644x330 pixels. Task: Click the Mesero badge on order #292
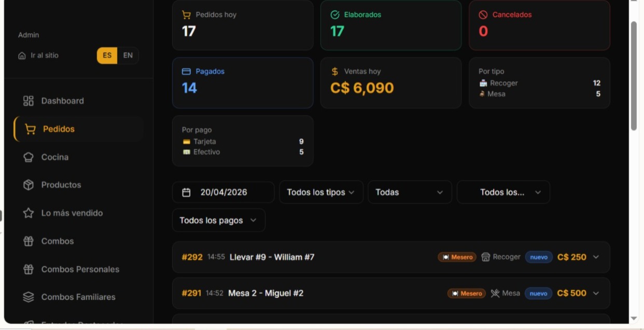(x=457, y=256)
